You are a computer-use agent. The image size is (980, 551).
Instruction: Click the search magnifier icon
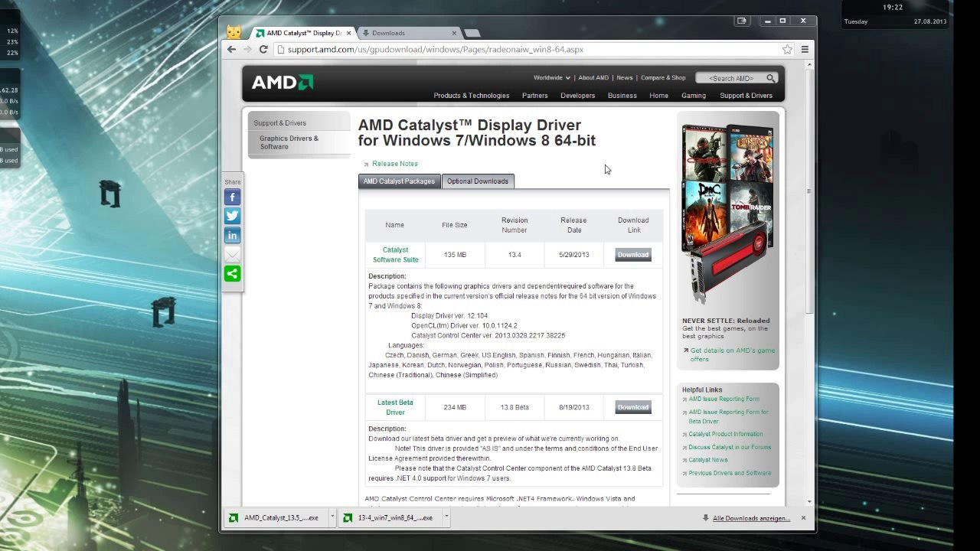click(x=771, y=78)
